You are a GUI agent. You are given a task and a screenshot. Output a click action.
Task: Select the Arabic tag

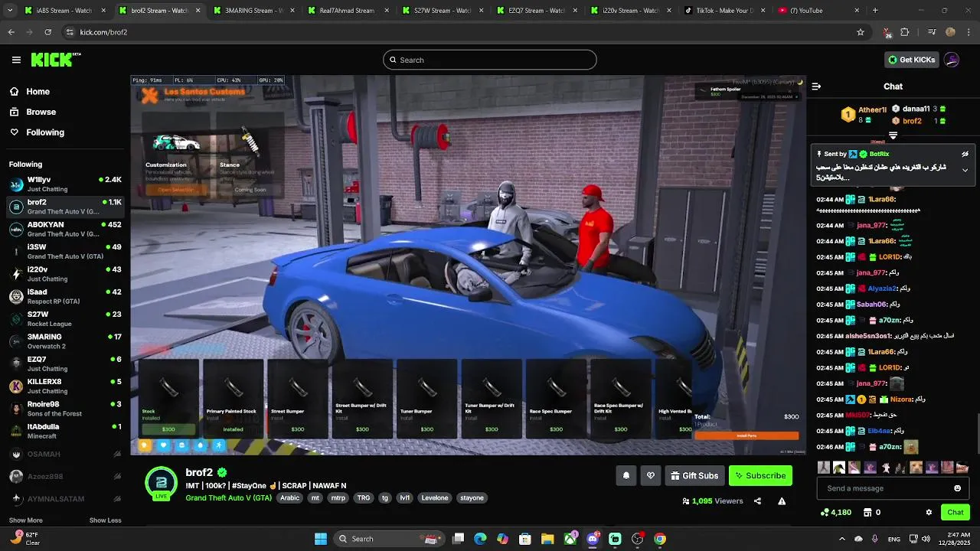tap(290, 497)
